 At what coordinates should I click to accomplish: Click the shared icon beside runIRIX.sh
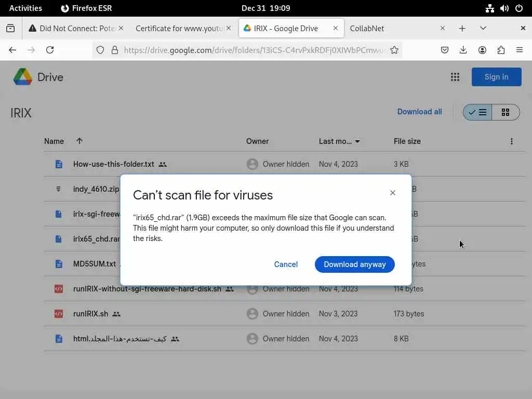pos(116,314)
